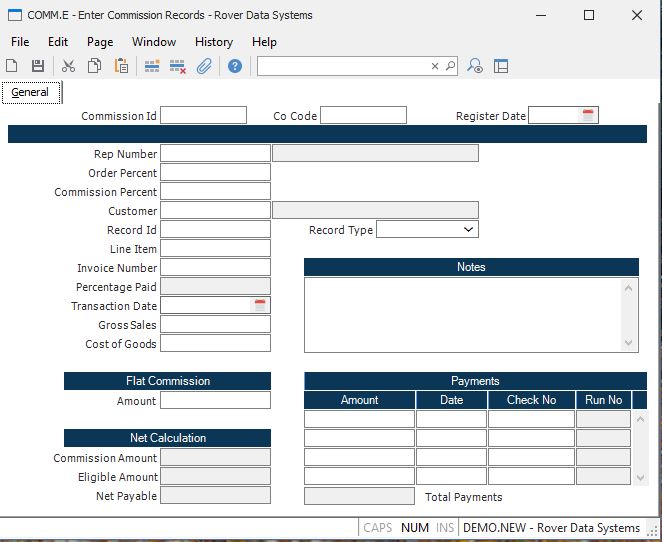Click the Delete row icon
662x542 pixels.
(178, 66)
